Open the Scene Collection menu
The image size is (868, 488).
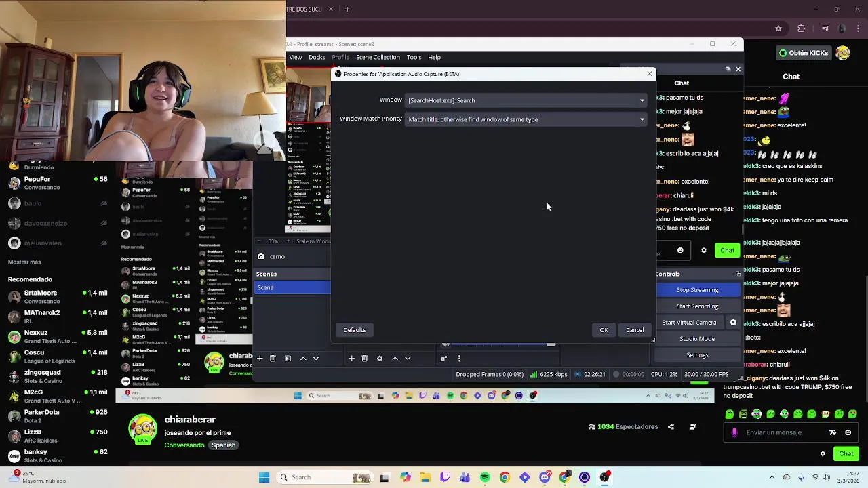point(378,57)
